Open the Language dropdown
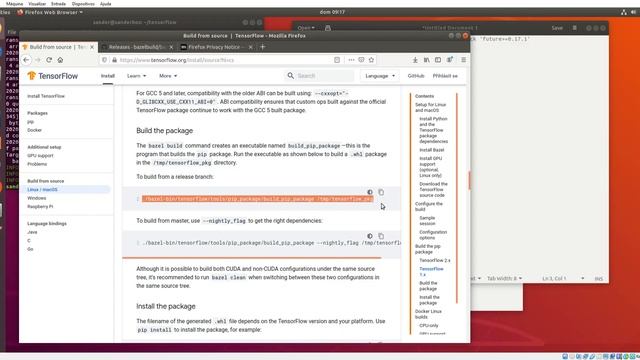This screenshot has width=640, height=360. (x=380, y=76)
